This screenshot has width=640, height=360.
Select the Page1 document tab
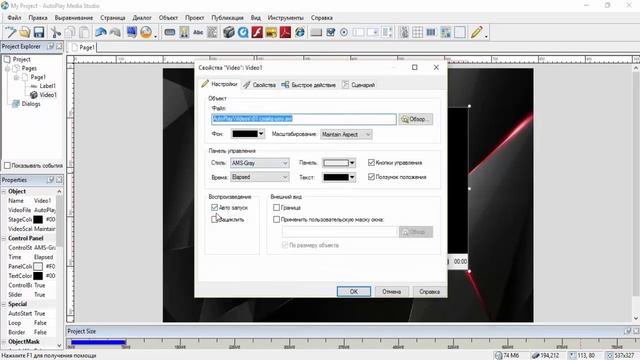click(x=83, y=47)
